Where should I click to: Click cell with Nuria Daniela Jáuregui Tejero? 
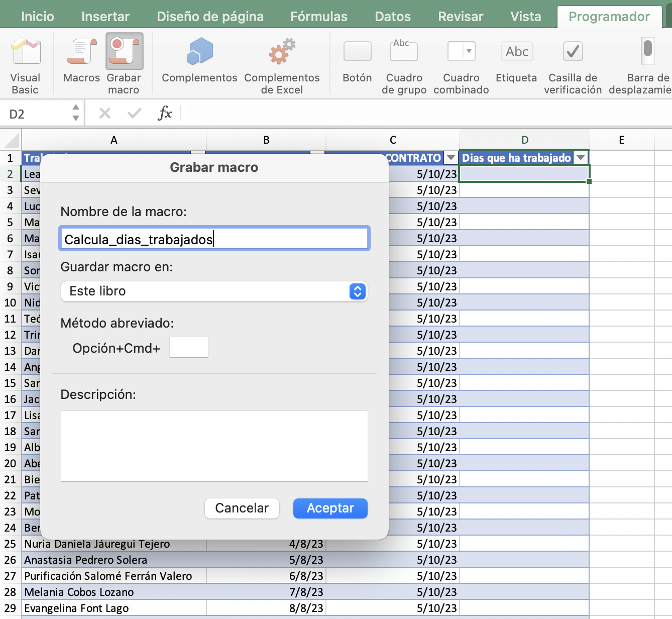pos(114,544)
